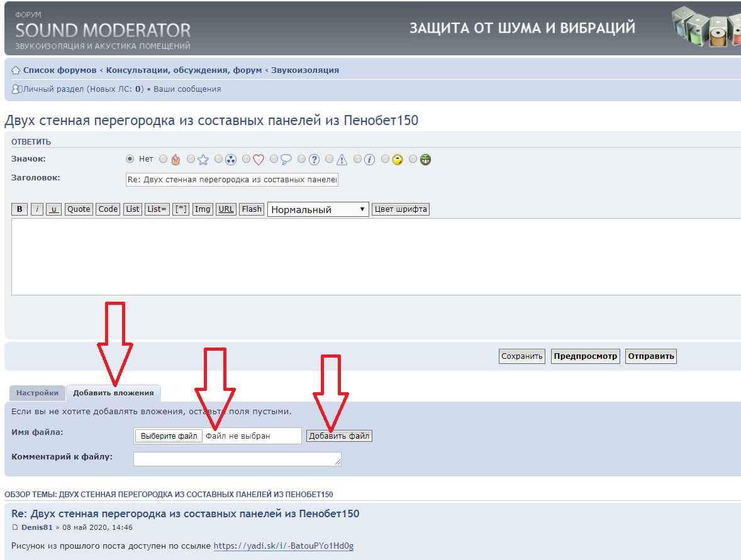Open the yadi.sk link in the post
This screenshot has height=560, width=741.
click(283, 546)
